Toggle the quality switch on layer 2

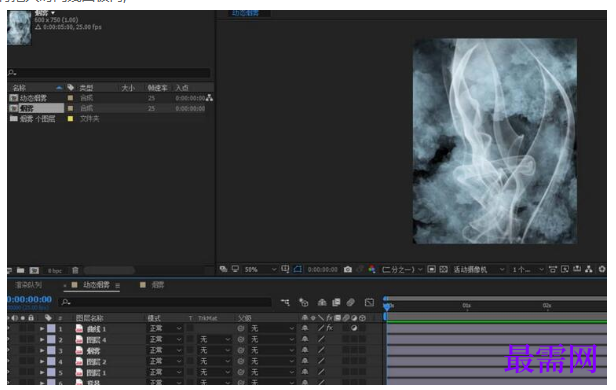(321, 339)
